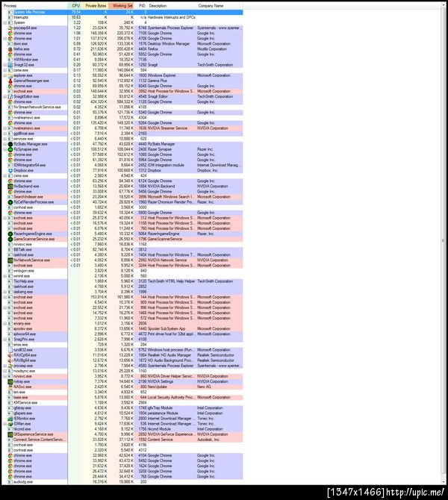Click the firefox.exe process icon
The height and width of the screenshot is (500, 448).
pos(10,49)
